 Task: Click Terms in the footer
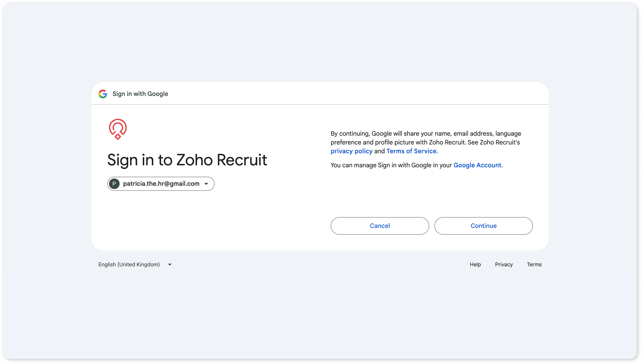coord(534,265)
